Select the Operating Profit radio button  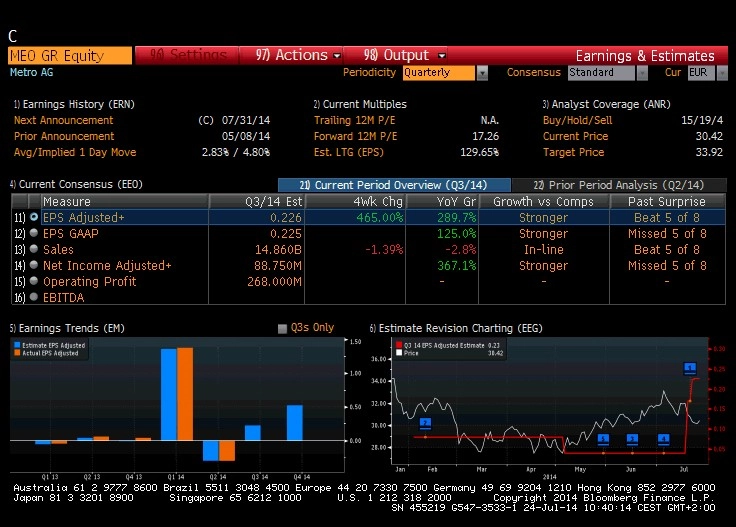[x=34, y=281]
